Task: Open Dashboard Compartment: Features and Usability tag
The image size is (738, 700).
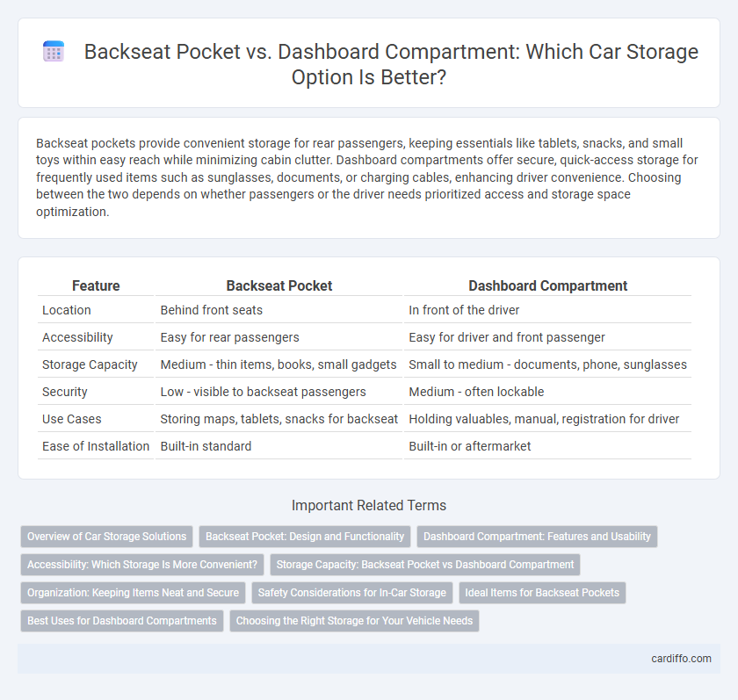Action: coord(537,537)
